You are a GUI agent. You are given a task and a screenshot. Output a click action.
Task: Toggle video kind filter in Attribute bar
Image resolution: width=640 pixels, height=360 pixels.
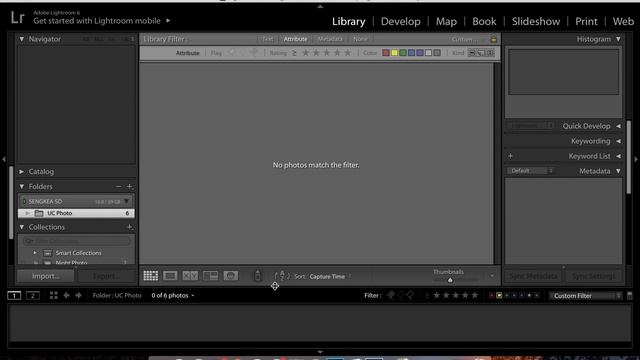[491, 53]
